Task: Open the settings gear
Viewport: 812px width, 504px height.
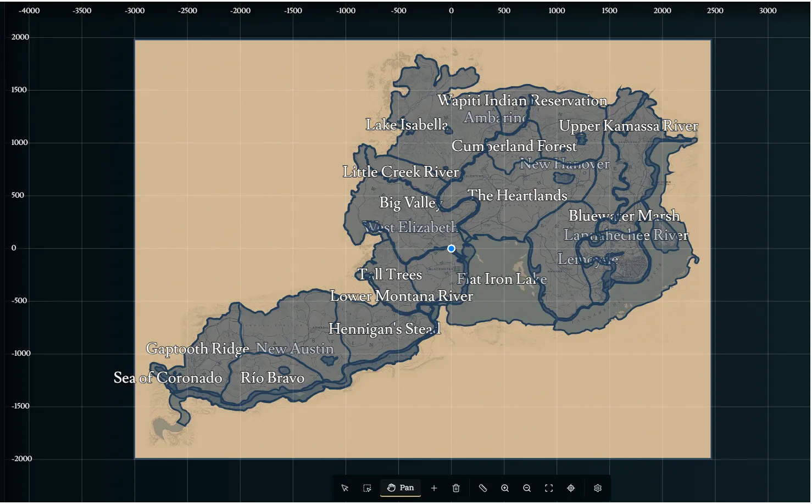Action: tap(597, 488)
